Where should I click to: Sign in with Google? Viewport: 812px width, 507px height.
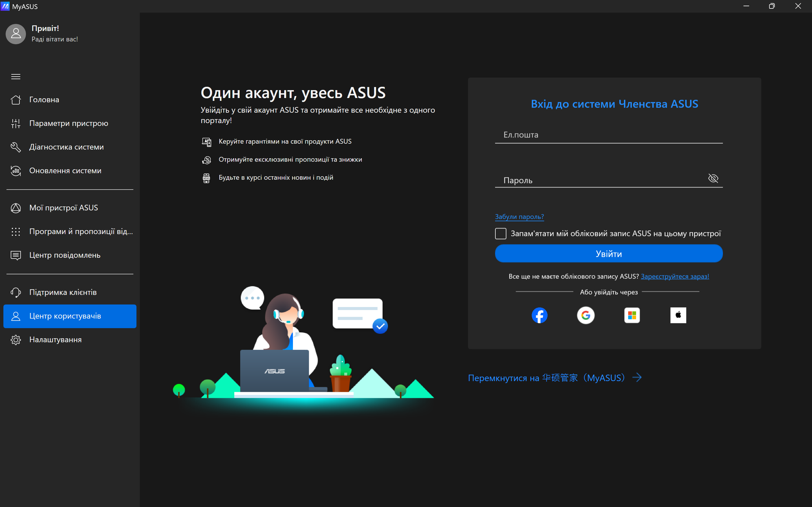[x=586, y=315]
